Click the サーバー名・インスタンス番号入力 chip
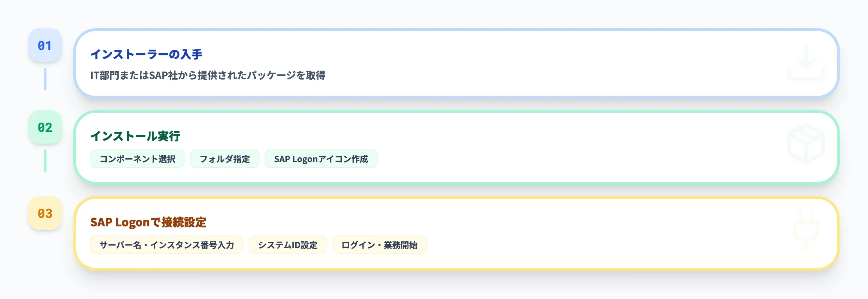This screenshot has height=299, width=868. 167,245
